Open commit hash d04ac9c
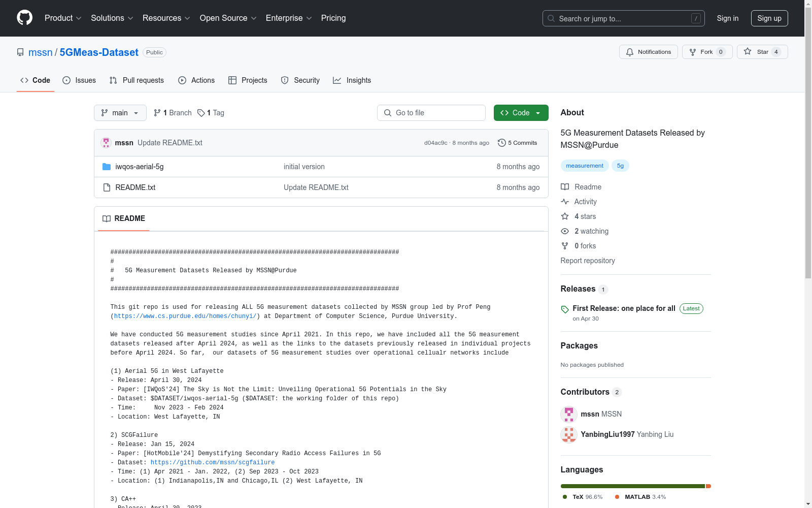This screenshot has height=508, width=812. click(435, 143)
